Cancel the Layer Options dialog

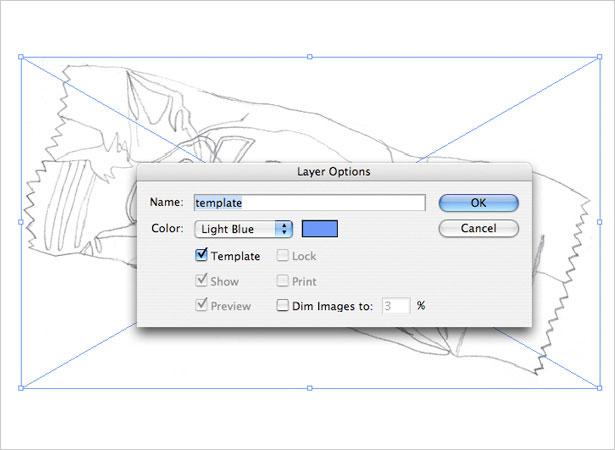point(479,228)
